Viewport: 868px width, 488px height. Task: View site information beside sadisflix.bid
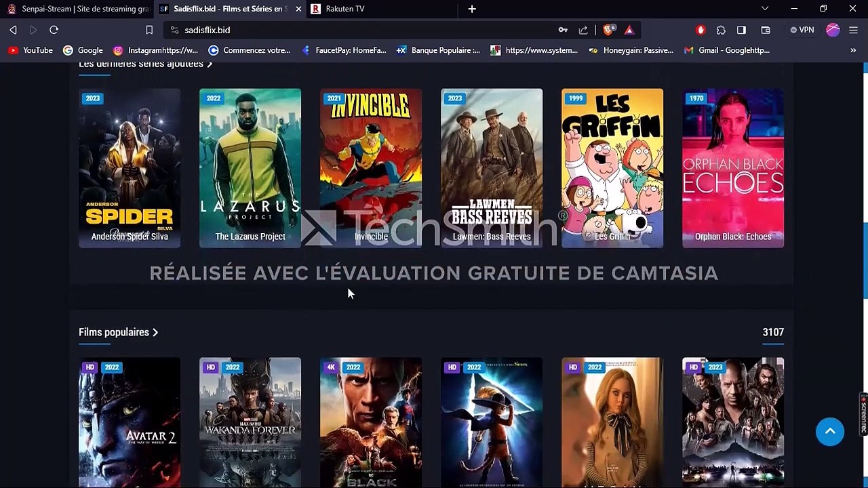click(174, 30)
